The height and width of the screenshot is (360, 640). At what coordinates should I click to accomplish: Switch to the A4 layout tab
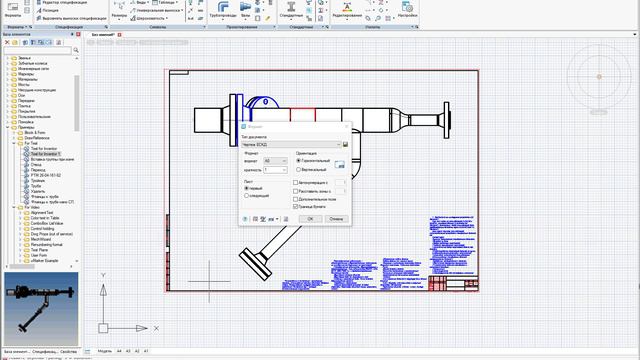[119, 351]
